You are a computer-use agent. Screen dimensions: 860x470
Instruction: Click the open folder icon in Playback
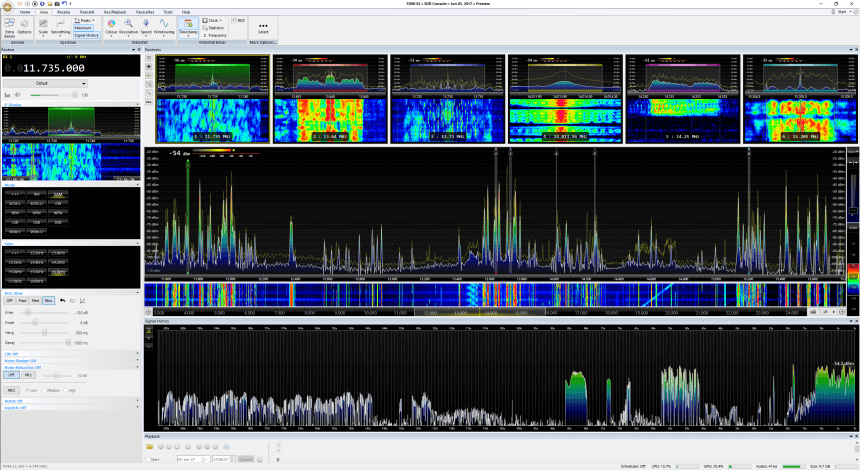pyautogui.click(x=149, y=447)
